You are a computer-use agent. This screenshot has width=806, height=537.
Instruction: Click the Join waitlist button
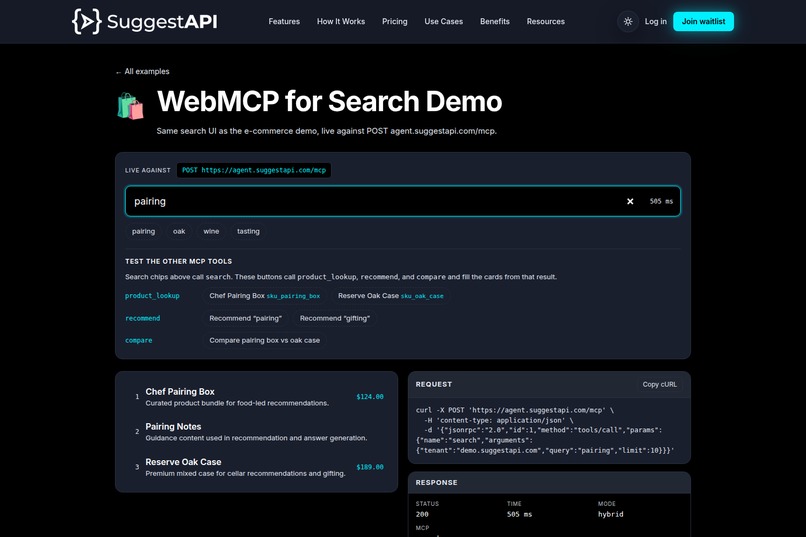[x=703, y=22]
